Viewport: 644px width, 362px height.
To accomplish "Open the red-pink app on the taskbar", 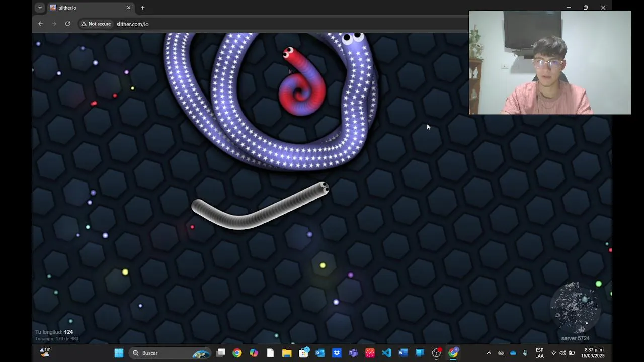I will point(370,353).
